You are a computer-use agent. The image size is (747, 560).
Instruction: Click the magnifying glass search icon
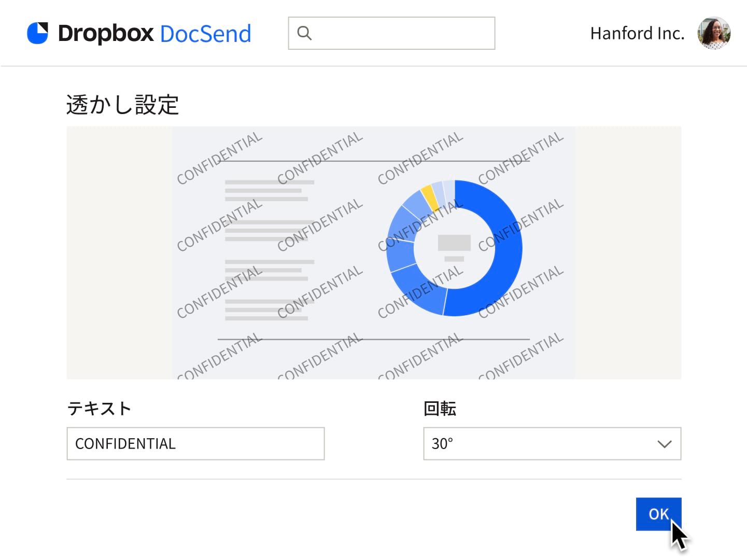coord(304,33)
